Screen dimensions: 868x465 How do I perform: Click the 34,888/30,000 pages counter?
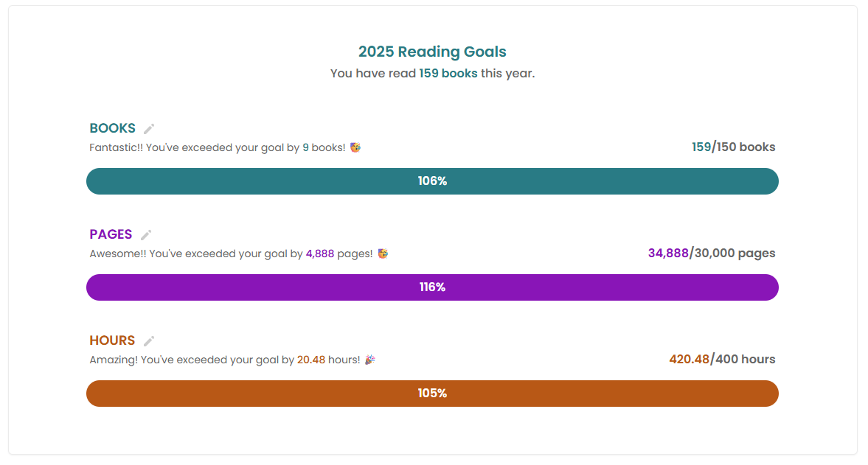712,254
